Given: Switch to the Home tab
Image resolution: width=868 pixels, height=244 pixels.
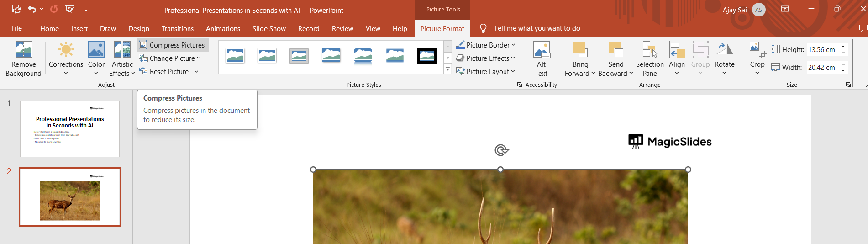Looking at the screenshot, I should (49, 28).
